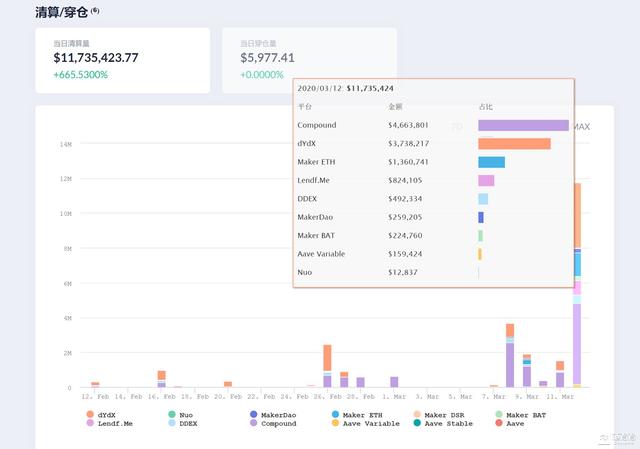Click the DDEX legend dot
This screenshot has height=449, width=640.
coord(172,424)
